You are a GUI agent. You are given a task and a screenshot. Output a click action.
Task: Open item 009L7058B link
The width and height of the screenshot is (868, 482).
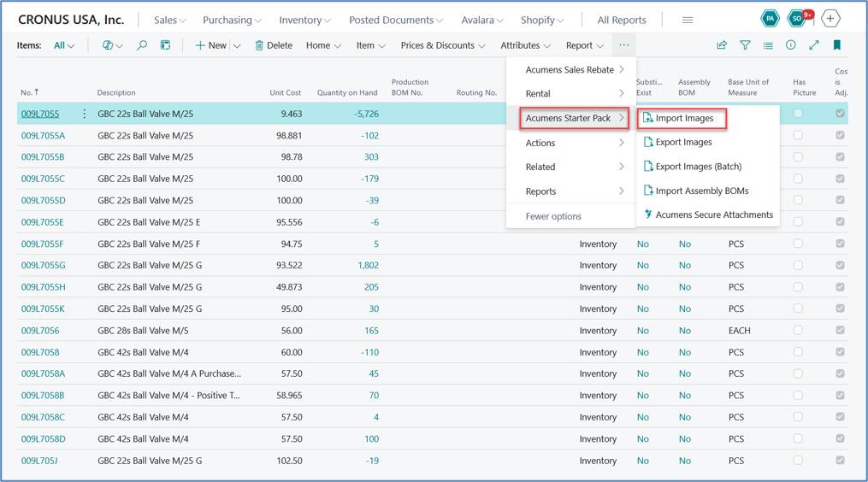43,396
